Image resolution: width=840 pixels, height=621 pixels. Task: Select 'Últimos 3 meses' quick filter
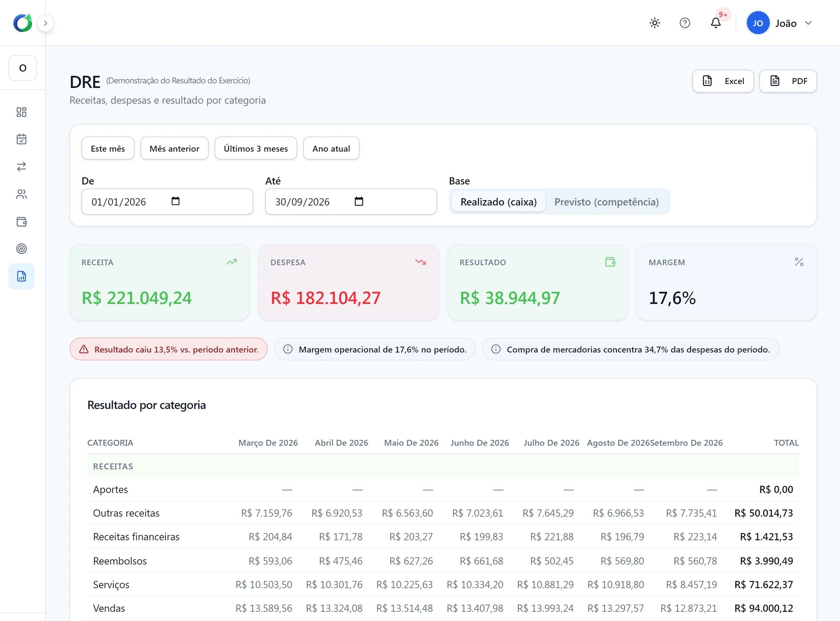255,148
